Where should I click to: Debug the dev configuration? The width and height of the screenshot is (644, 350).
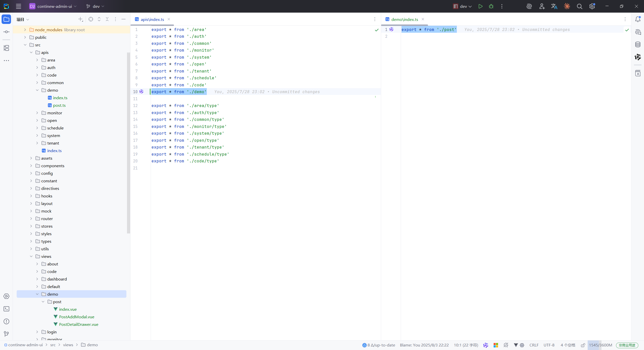491,6
